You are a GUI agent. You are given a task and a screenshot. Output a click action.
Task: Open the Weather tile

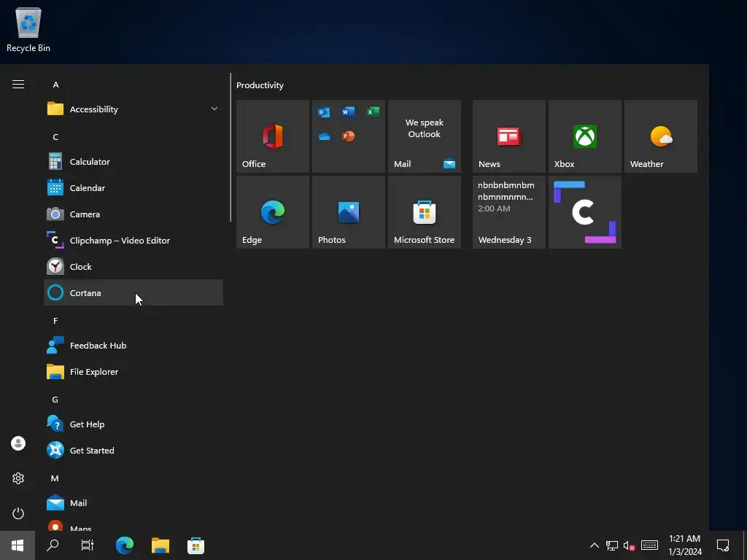coord(660,136)
